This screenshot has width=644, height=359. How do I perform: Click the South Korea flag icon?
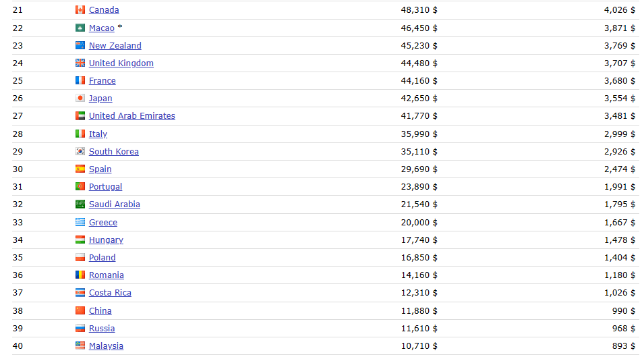coord(80,152)
